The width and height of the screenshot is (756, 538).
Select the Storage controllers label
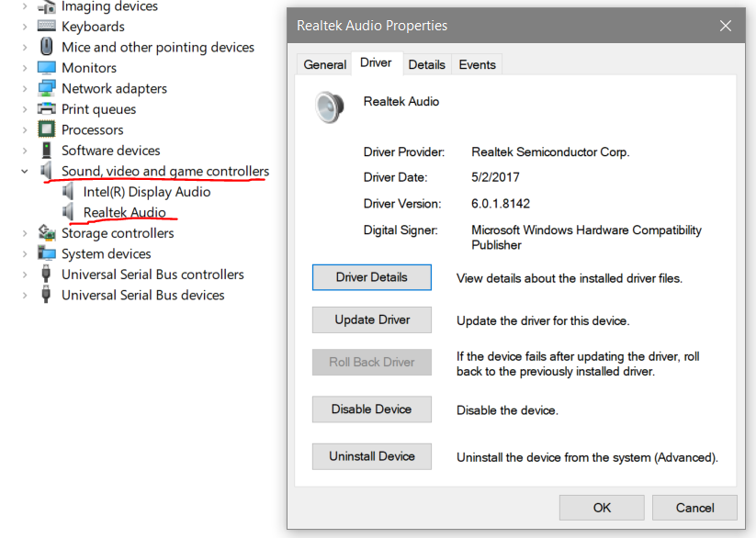[118, 233]
